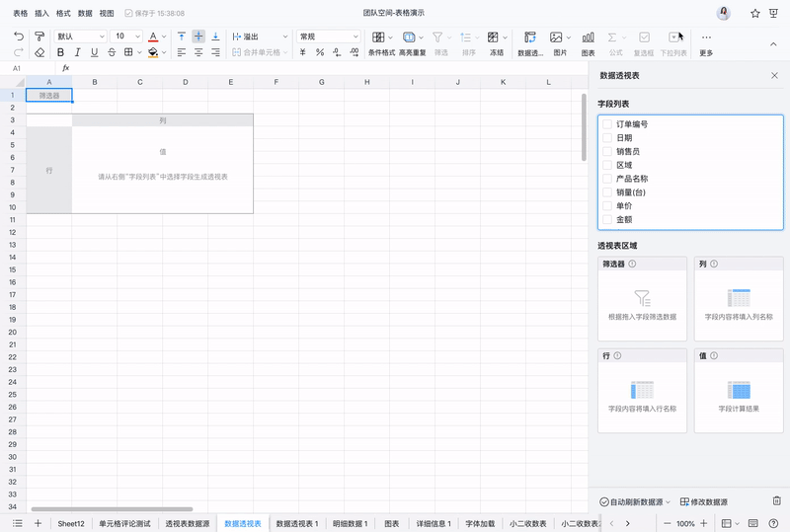Apply percent number format

[x=320, y=52]
